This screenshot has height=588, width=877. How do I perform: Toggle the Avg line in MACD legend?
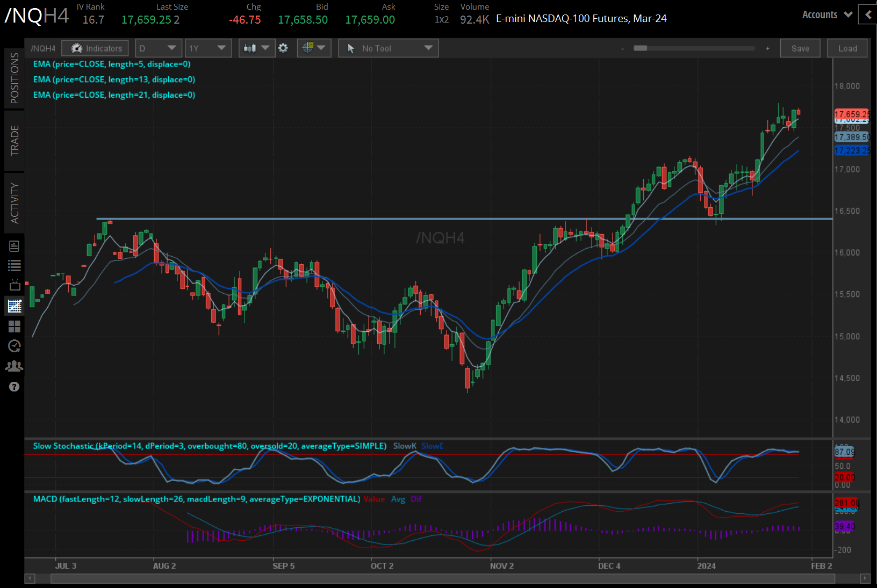[x=398, y=499]
